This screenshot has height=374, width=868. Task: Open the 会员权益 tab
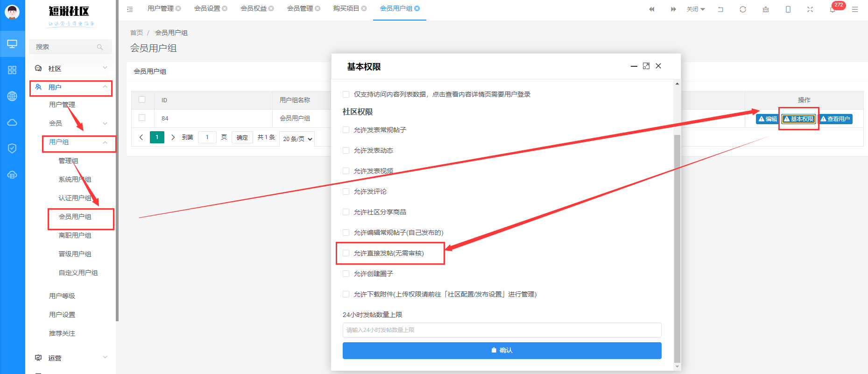(253, 8)
